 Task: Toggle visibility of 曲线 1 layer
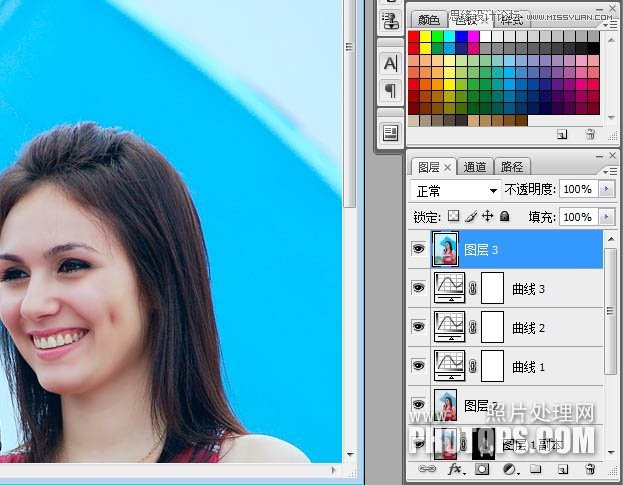(x=418, y=365)
